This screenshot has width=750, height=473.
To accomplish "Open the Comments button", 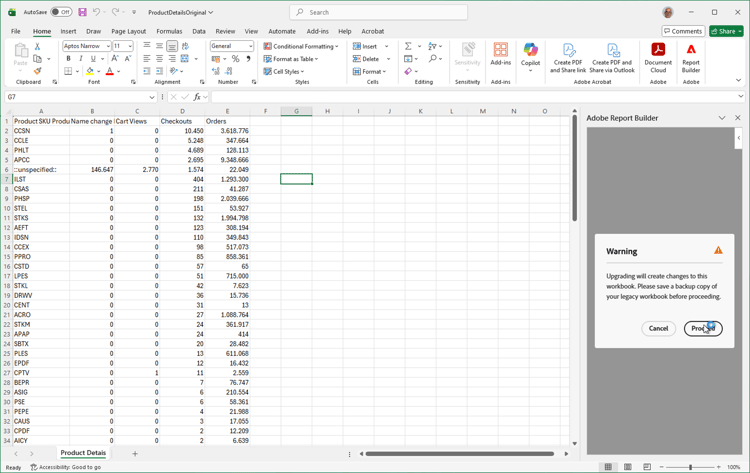I will pyautogui.click(x=683, y=31).
